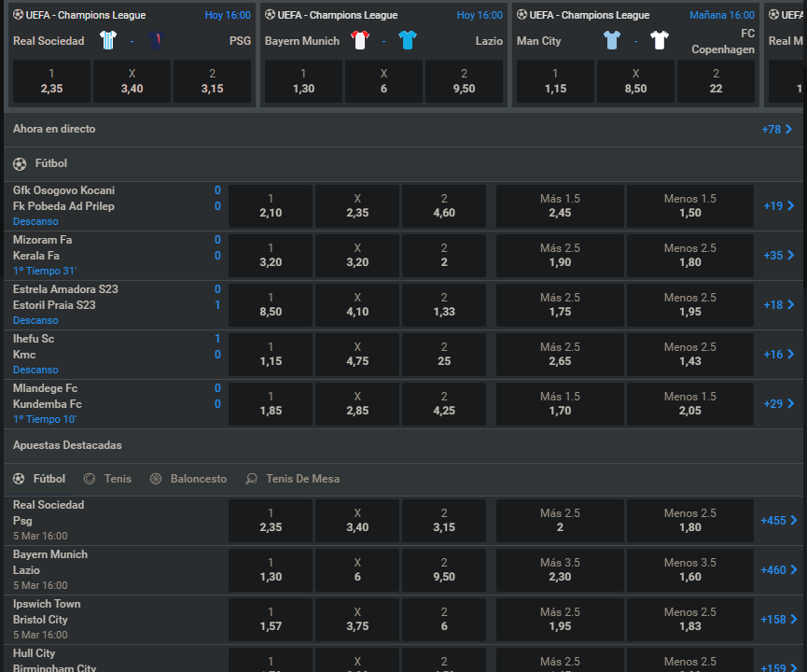Expand +19 markets for Gfk Osogovo Kocani
The image size is (807, 672).
[x=778, y=206]
